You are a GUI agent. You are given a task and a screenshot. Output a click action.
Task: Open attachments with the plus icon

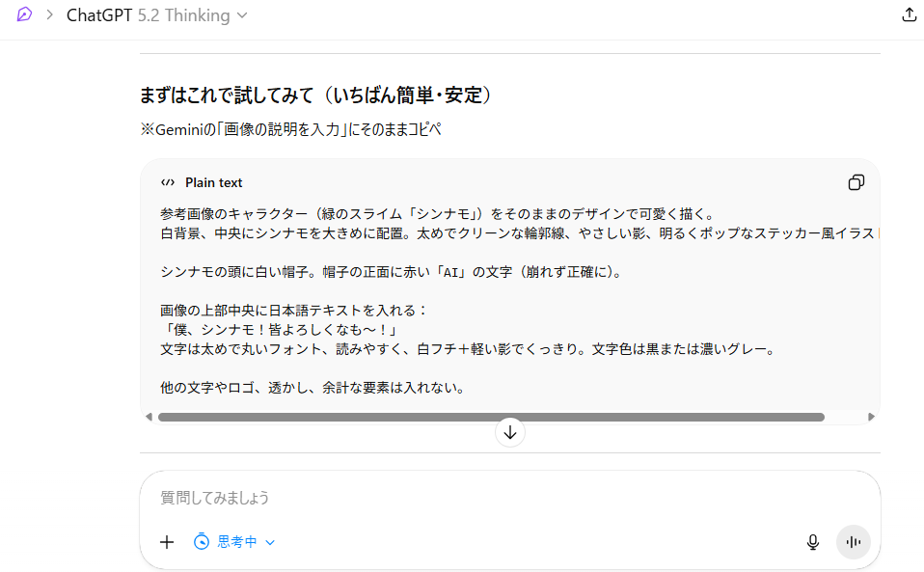coord(166,542)
